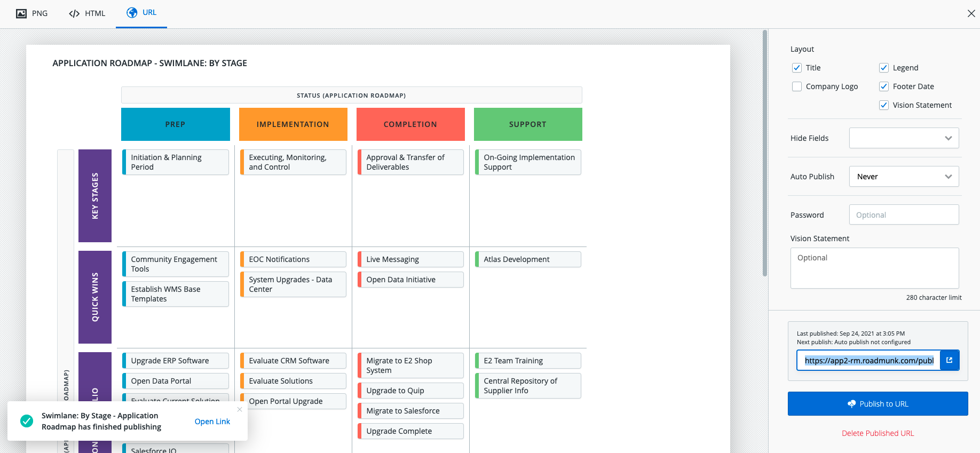980x453 pixels.
Task: Click the PNG image icon
Action: (21, 13)
